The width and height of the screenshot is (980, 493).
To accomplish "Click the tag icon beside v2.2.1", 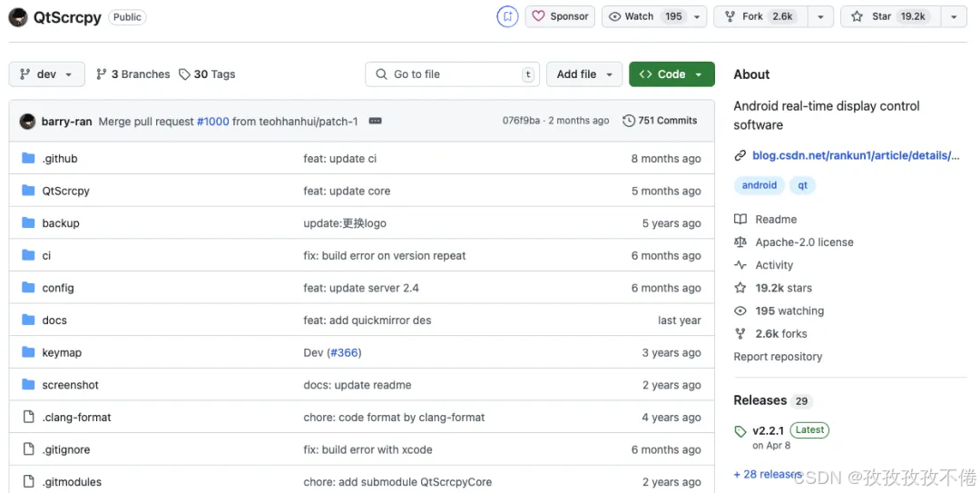I will click(x=740, y=431).
